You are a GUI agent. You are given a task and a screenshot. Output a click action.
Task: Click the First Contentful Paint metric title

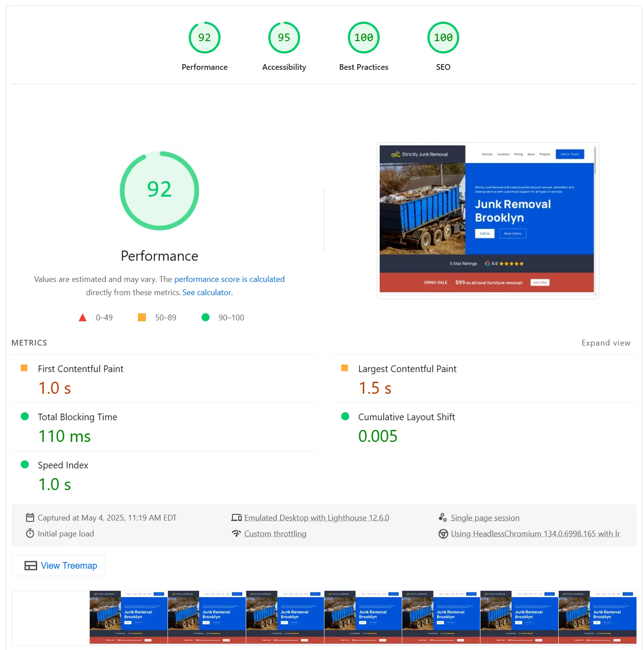point(80,369)
